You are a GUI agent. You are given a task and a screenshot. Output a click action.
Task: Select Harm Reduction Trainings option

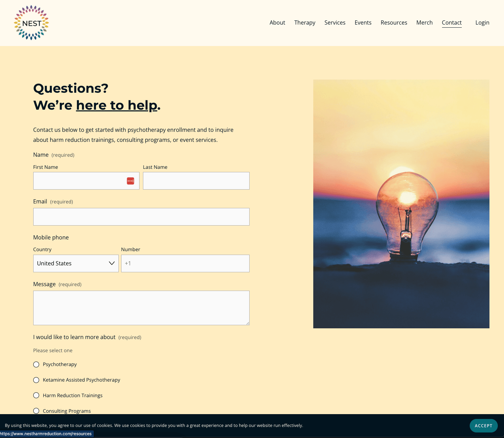[x=36, y=395]
